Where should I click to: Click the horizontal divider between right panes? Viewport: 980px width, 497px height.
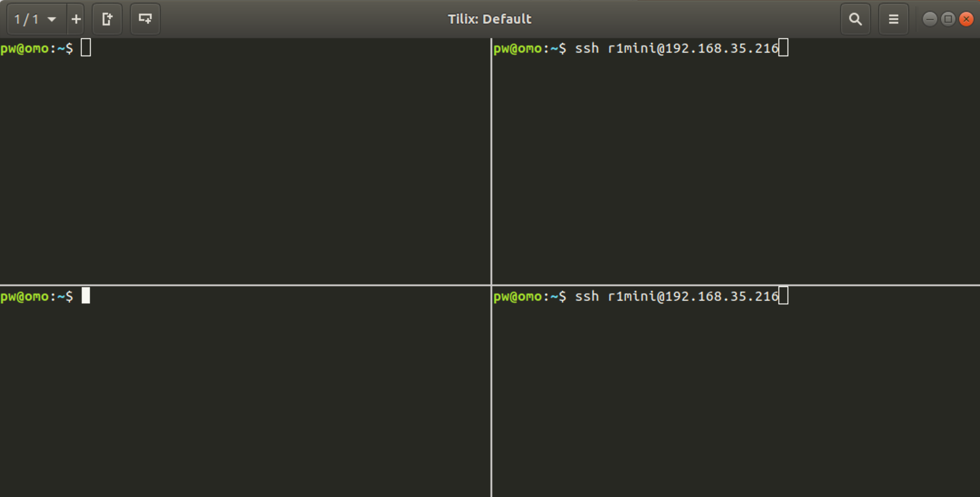point(736,285)
